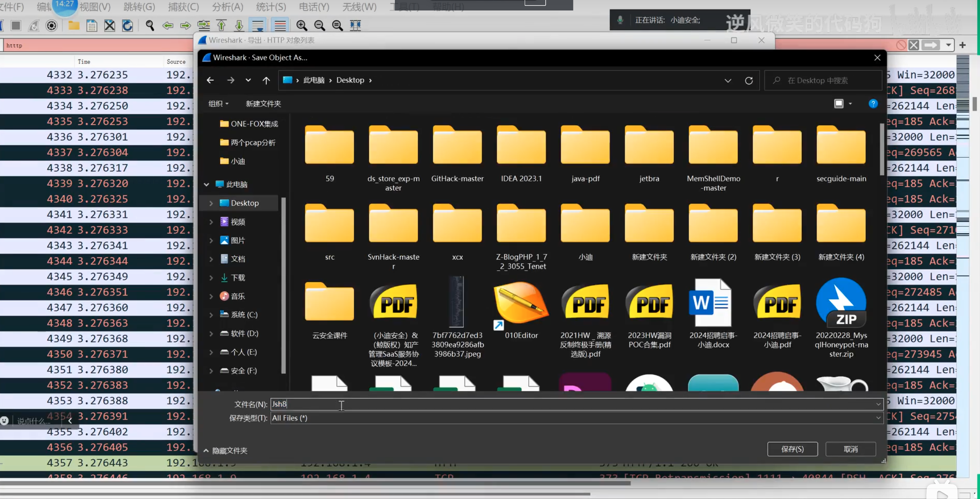
Task: Click the up directory arrow
Action: tap(266, 80)
